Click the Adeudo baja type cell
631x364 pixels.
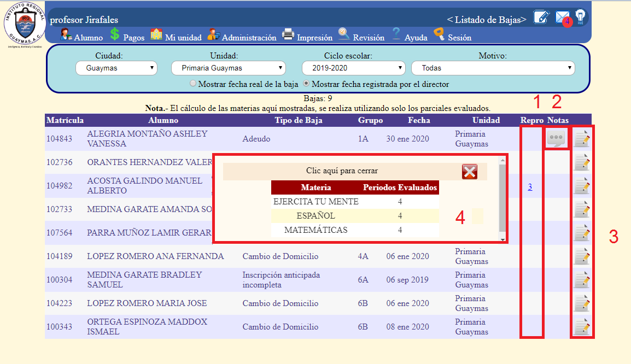[256, 139]
